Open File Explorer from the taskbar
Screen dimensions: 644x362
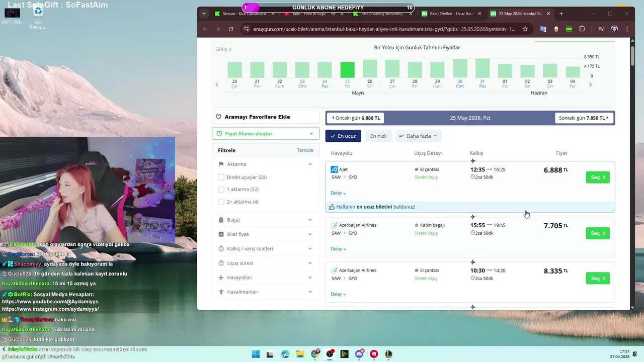(300, 354)
